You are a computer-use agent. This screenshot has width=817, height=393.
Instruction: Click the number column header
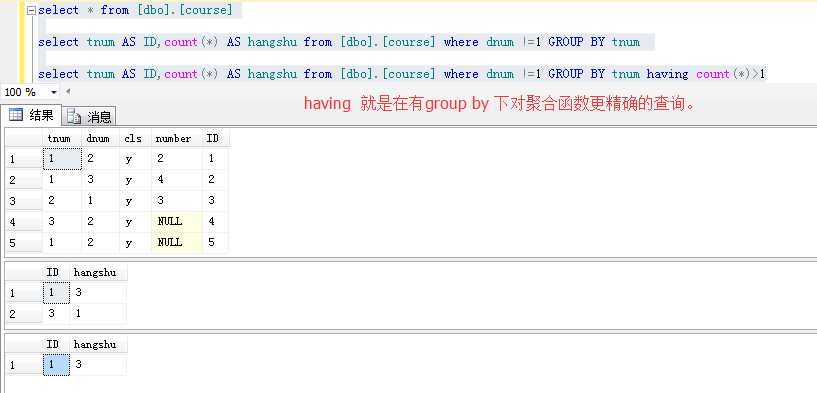pyautogui.click(x=177, y=139)
